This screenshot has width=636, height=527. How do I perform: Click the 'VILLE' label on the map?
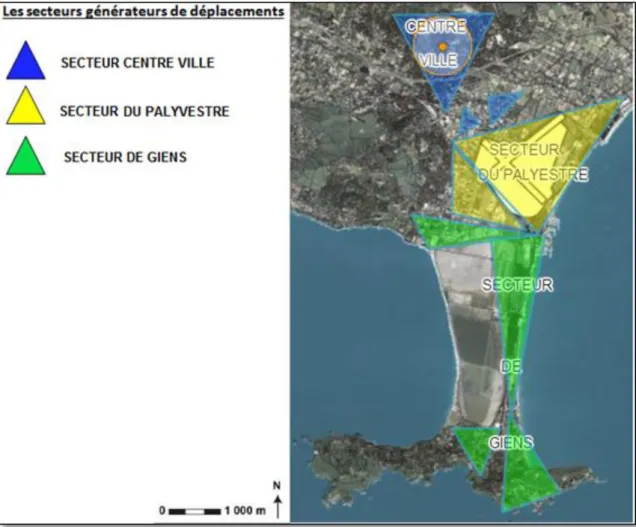(438, 60)
